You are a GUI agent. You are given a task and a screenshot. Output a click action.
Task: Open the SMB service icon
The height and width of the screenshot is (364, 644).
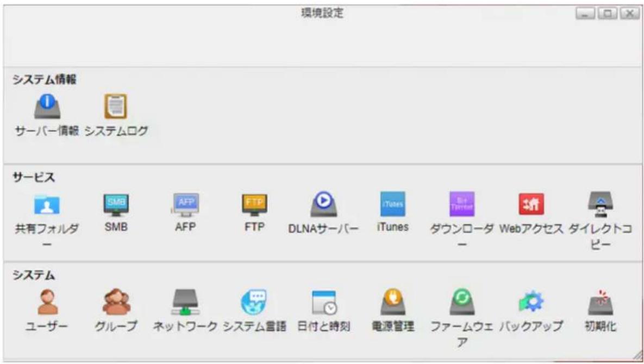click(116, 204)
